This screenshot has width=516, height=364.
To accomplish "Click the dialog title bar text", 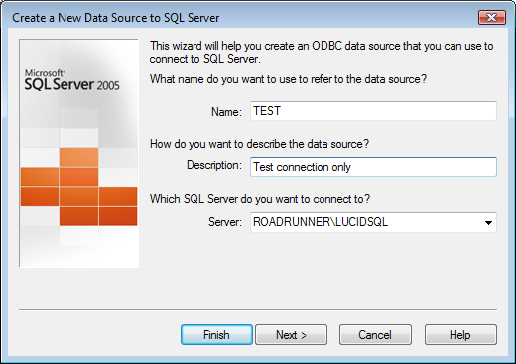I will pos(116,18).
